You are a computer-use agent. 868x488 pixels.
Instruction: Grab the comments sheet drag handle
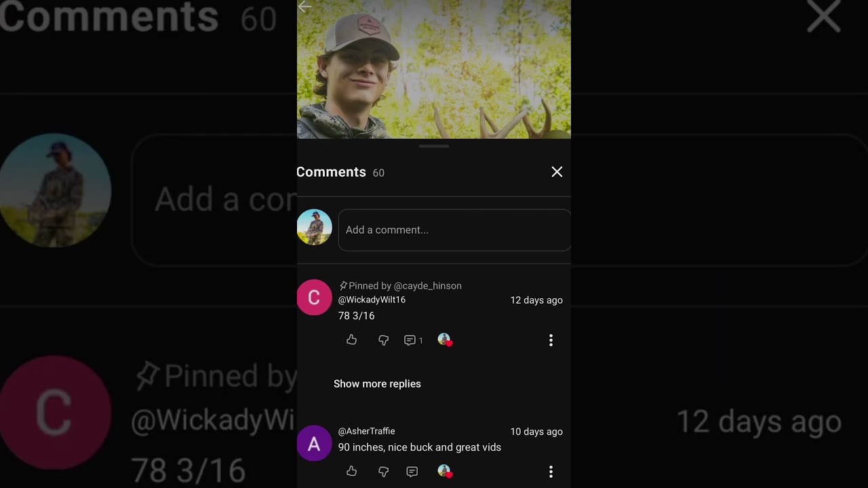tap(434, 146)
